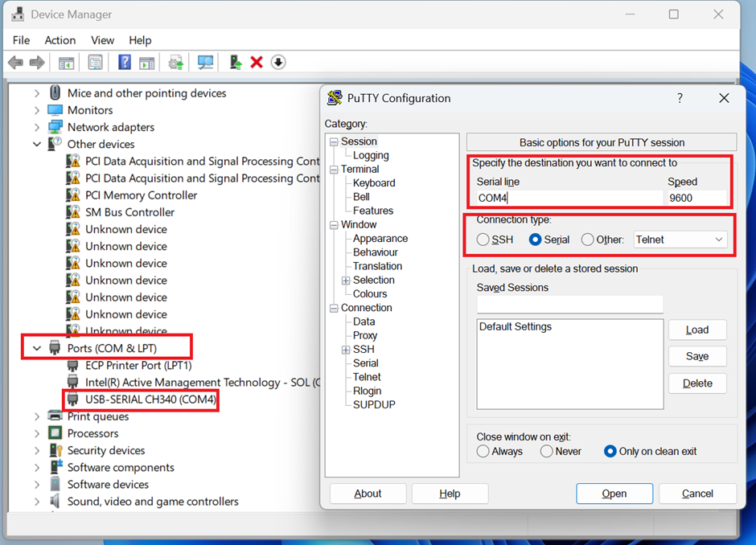Click the Update device driver toolbar icon
Screen dimensions: 756x545
[236, 62]
